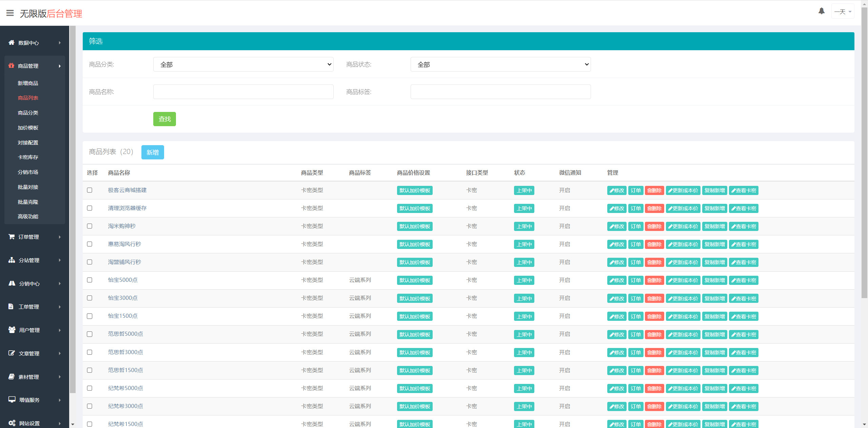Click the sidebar vertical scrollbar thumb
The width and height of the screenshot is (868, 428).
(x=73, y=209)
